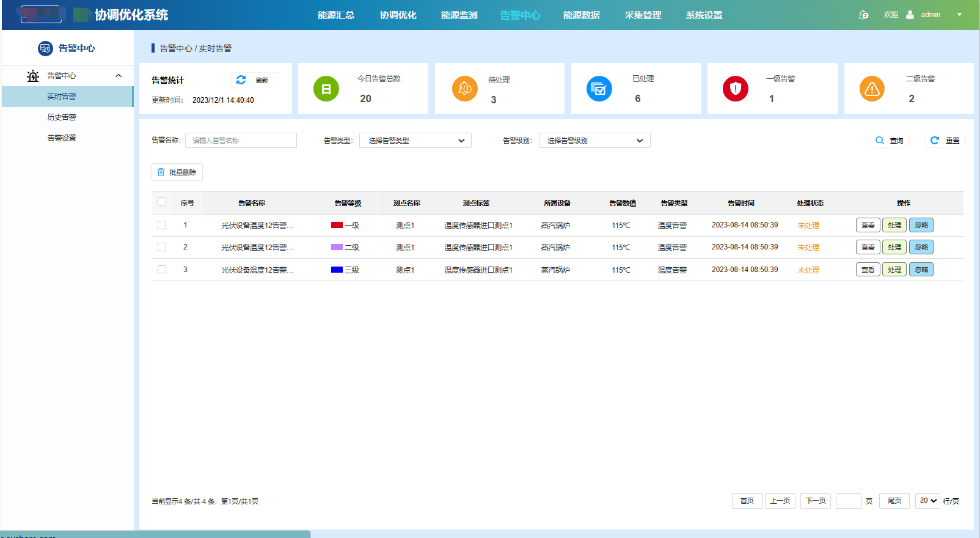Click the 上一页 pagination button
This screenshot has width=980, height=538.
(780, 501)
